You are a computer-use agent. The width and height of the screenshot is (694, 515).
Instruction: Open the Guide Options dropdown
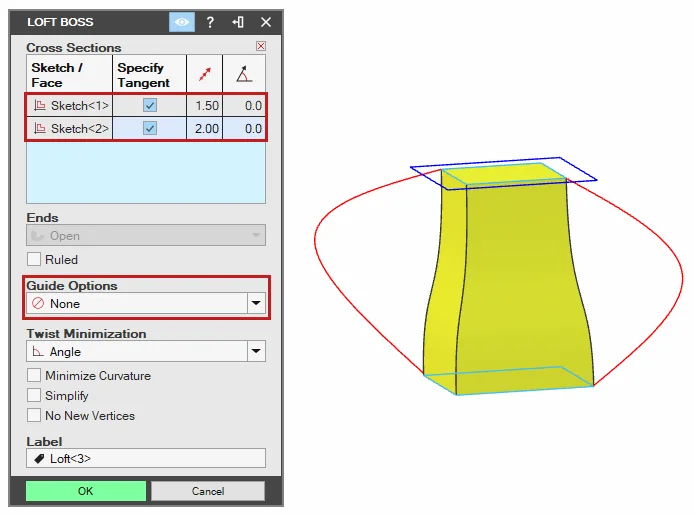click(146, 304)
